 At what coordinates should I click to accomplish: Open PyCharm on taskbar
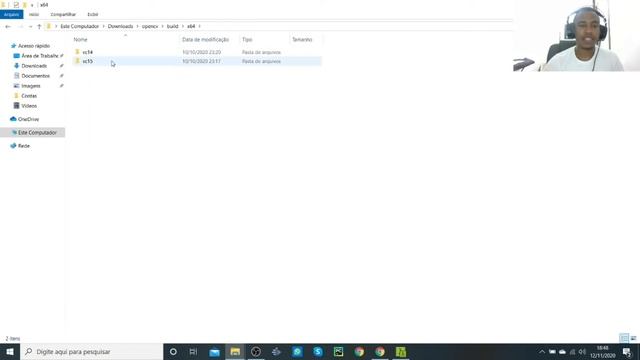point(338,351)
